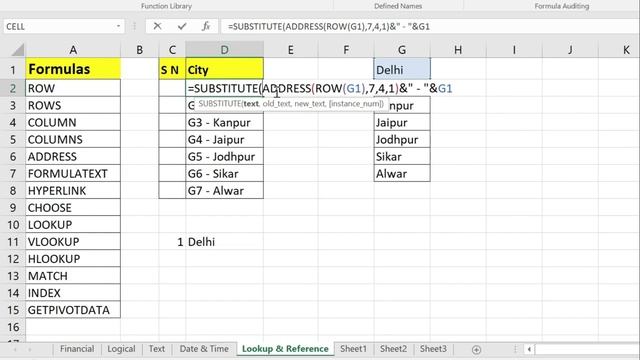Click the FORMULATEXT cell
The image size is (640, 360).
[x=73, y=173]
